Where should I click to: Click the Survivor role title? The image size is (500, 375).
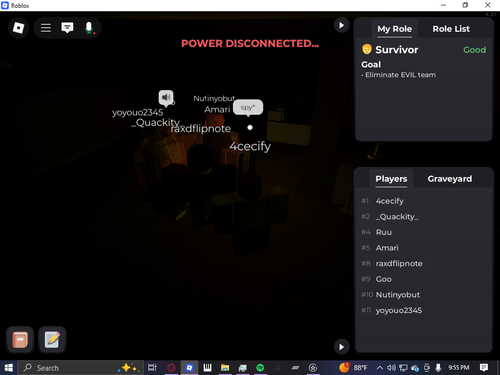[x=397, y=50]
